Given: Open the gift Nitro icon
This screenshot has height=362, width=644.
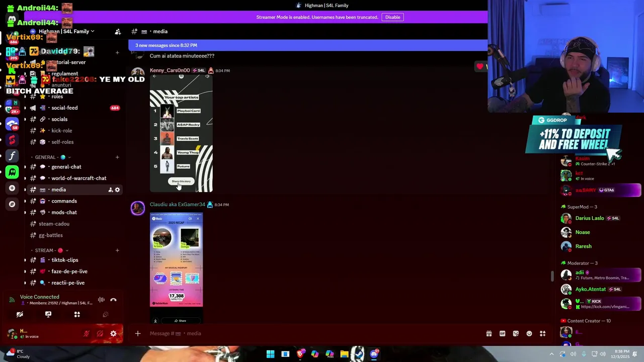Looking at the screenshot, I should click(489, 333).
